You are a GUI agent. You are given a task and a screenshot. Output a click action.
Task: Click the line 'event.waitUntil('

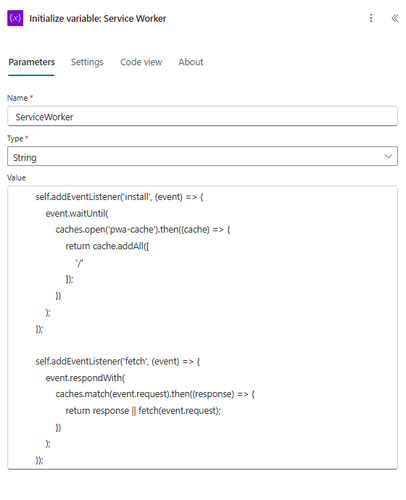77,213
